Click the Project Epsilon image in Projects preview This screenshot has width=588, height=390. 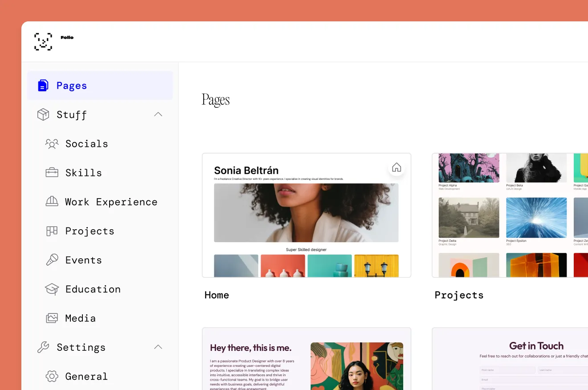pos(536,218)
